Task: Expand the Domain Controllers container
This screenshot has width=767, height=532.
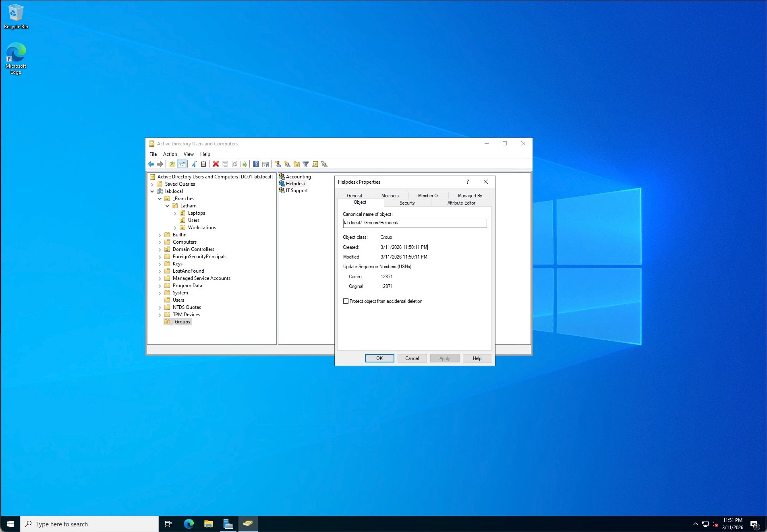Action: click(x=160, y=249)
